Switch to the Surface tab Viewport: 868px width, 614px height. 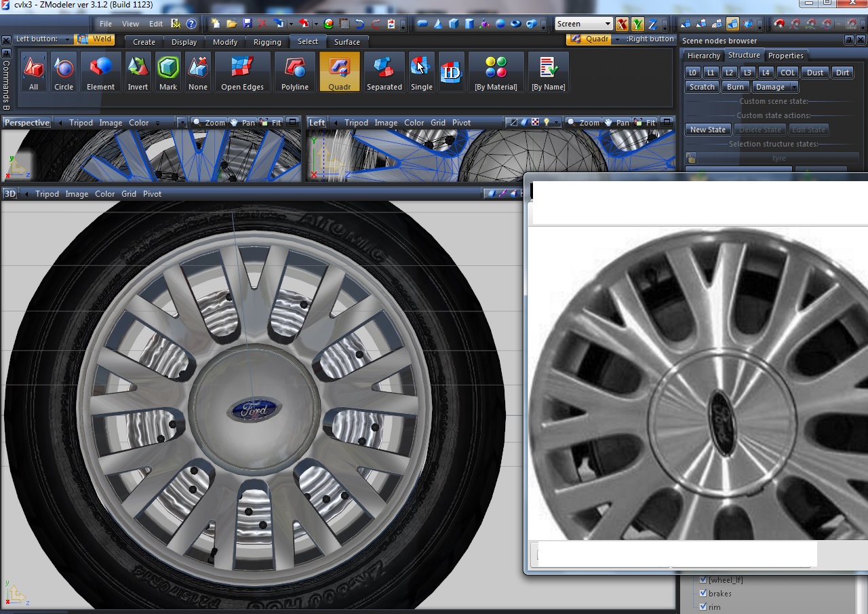coord(347,42)
